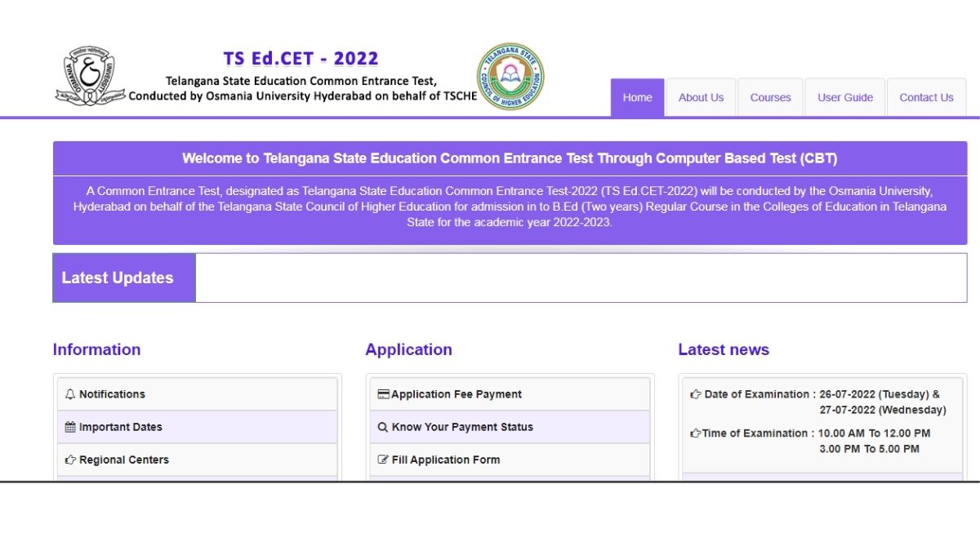This screenshot has width=980, height=551.
Task: Click the 27-07-2022 (Wednesday) exam date text
Action: (x=883, y=410)
